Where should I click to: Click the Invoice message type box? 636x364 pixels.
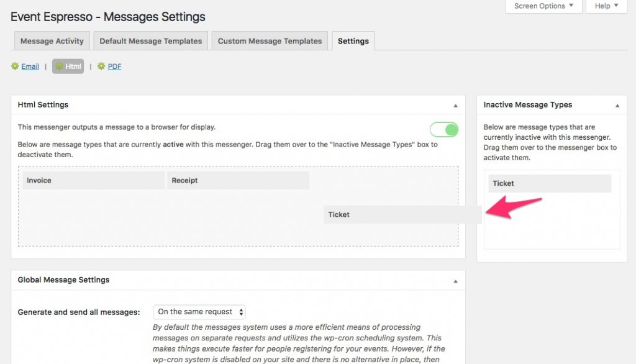coord(94,181)
